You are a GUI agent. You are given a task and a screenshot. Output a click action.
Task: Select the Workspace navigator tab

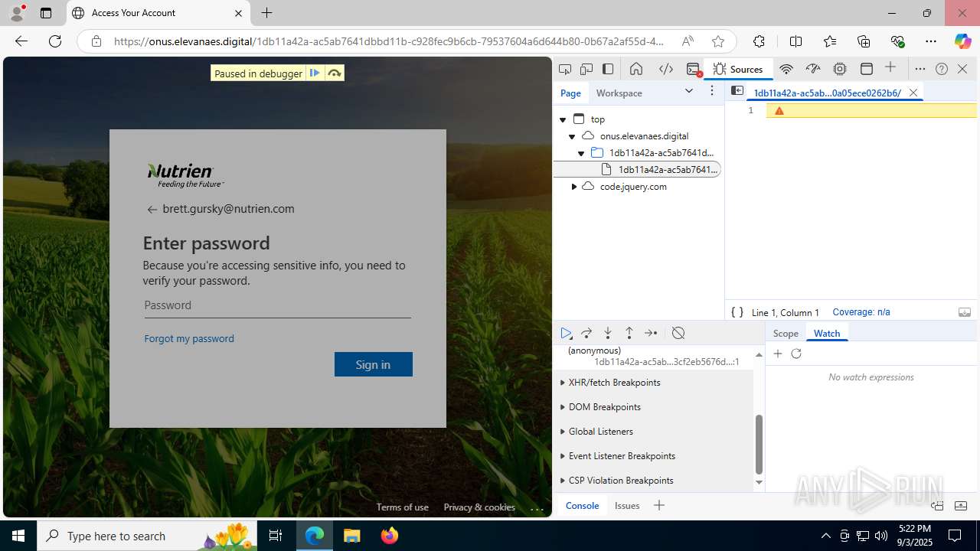click(x=619, y=93)
